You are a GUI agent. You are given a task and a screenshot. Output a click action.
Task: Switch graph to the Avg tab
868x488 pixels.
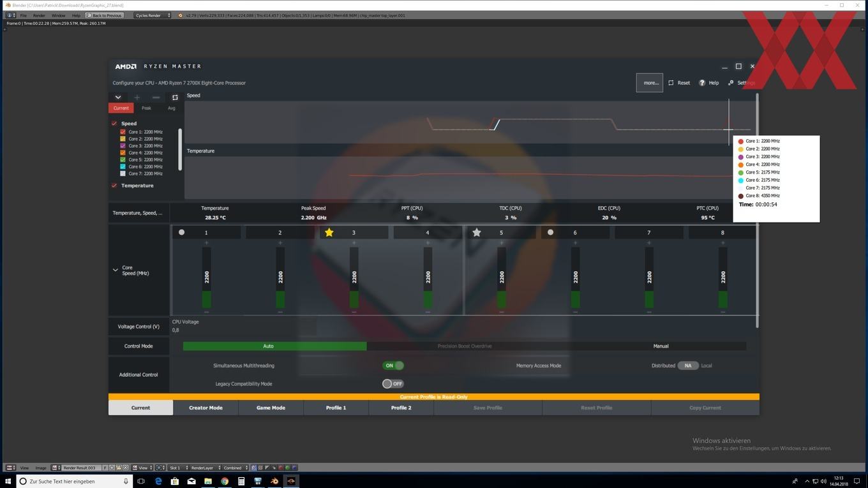171,108
